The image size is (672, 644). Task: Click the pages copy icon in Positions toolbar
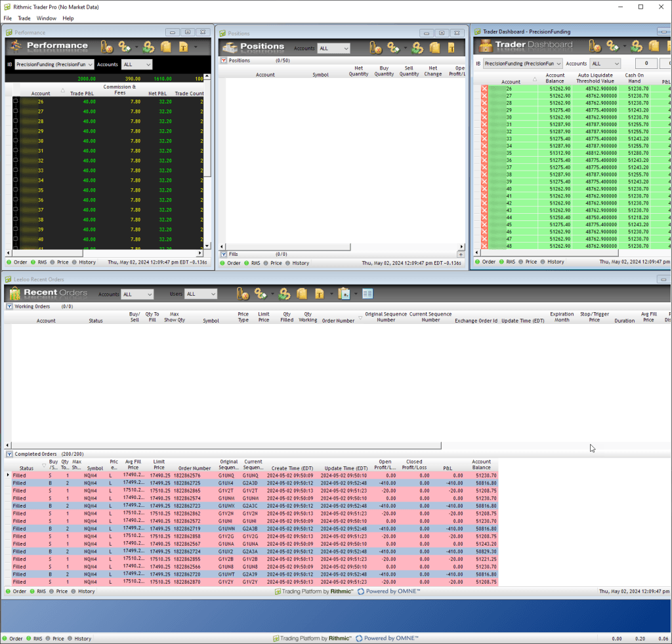[x=434, y=48]
